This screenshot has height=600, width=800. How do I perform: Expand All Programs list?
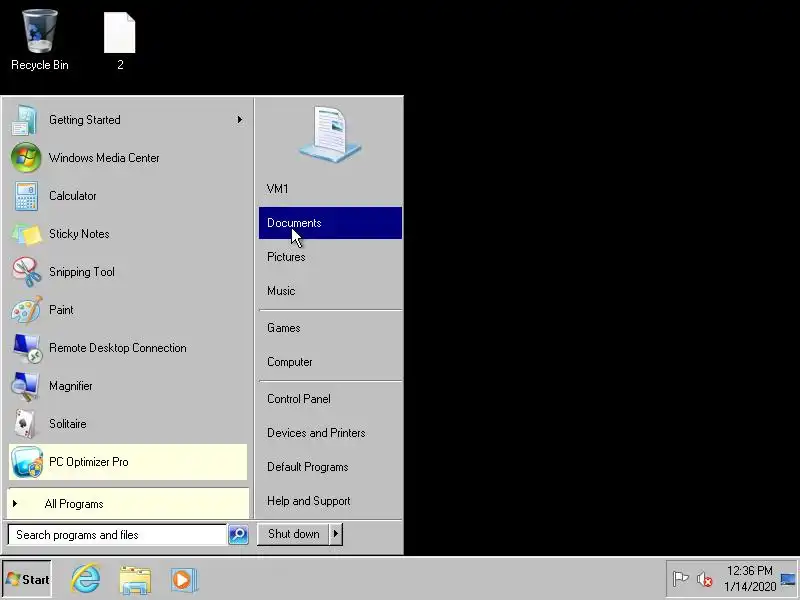[128, 504]
